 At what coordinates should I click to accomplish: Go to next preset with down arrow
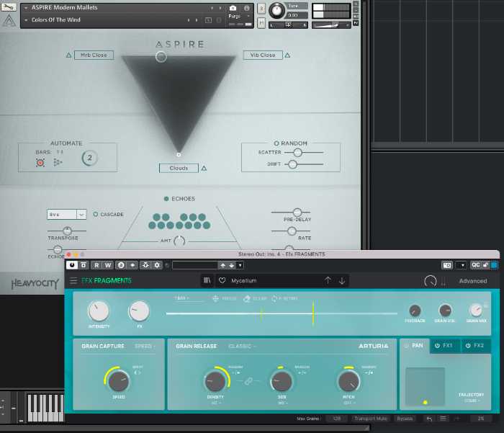(x=342, y=281)
